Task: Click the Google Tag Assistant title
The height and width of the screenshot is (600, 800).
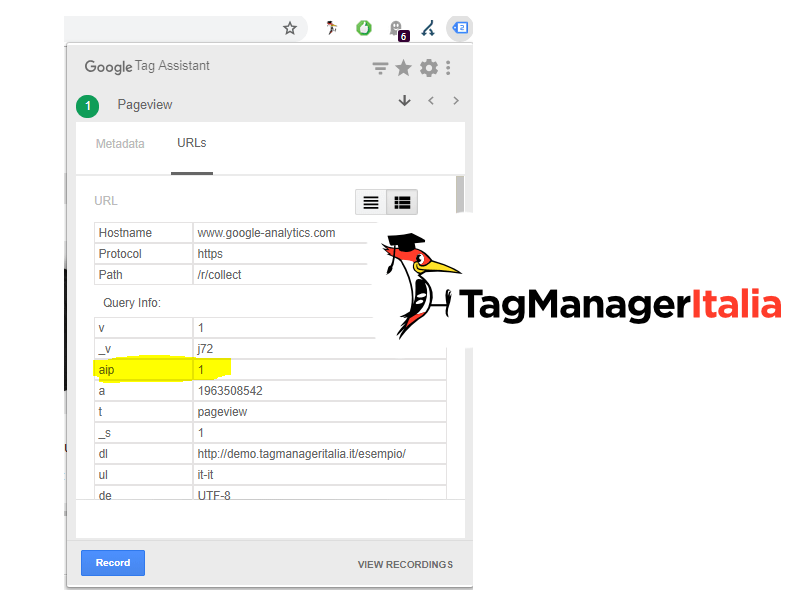Action: pyautogui.click(x=147, y=66)
